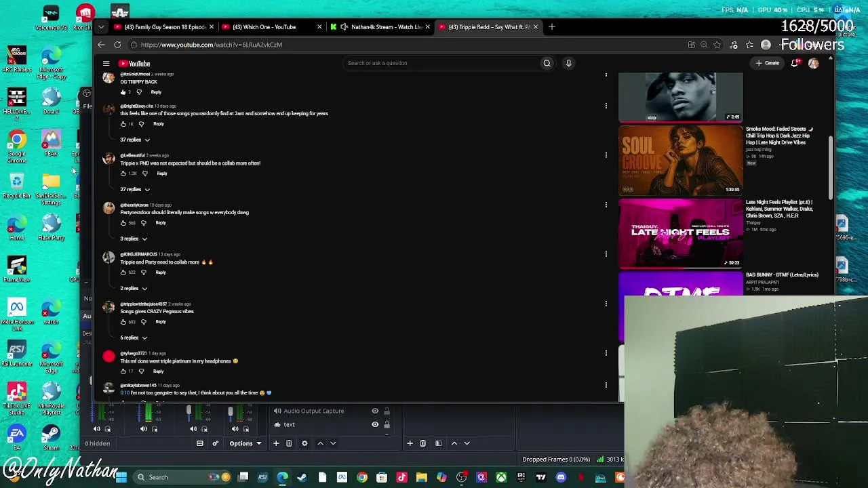The height and width of the screenshot is (488, 868).
Task: Start voice search with the microphone icon
Action: 568,63
